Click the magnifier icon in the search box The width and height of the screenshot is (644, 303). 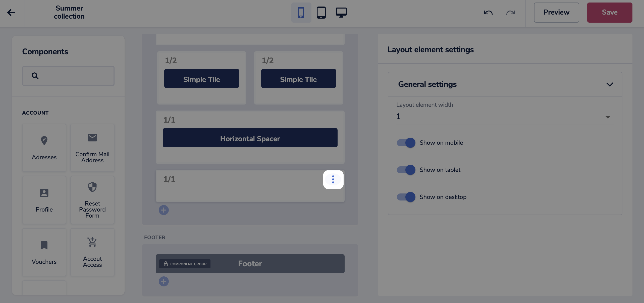pos(35,76)
